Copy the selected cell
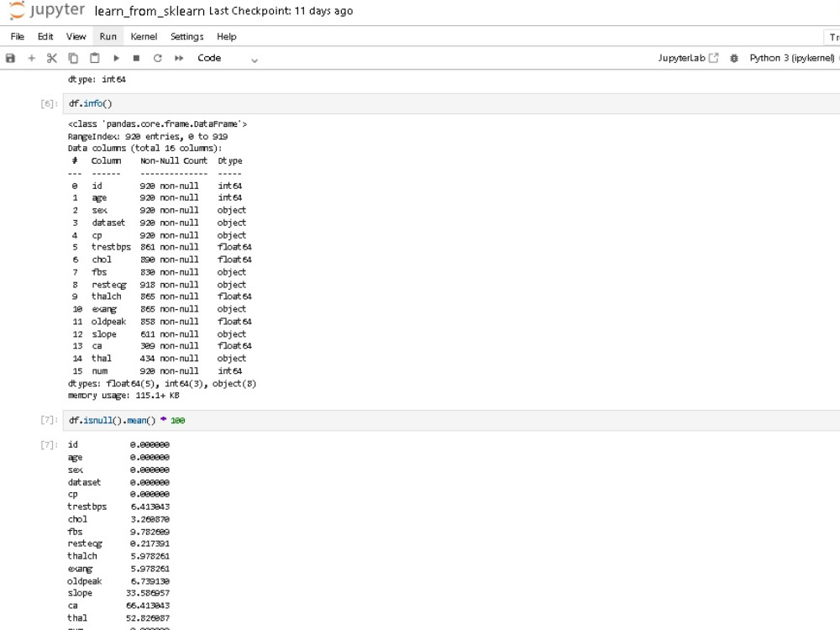Viewport: 840px width, 630px height. [x=73, y=58]
